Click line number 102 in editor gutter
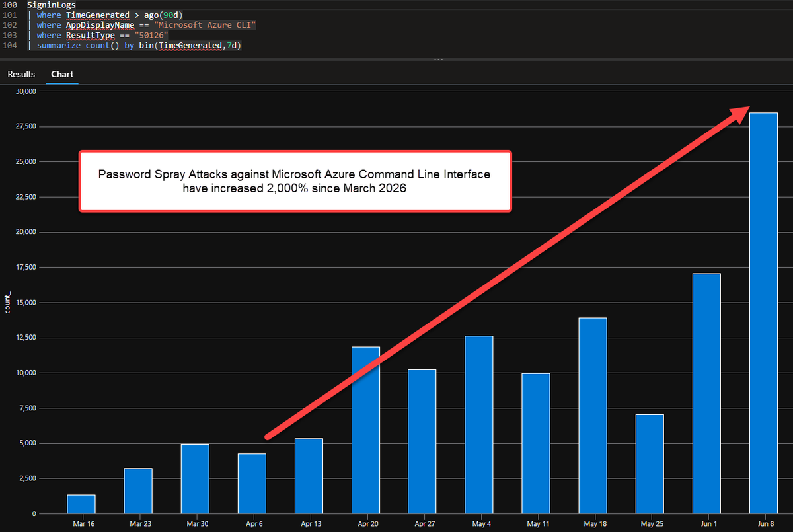 coord(10,24)
